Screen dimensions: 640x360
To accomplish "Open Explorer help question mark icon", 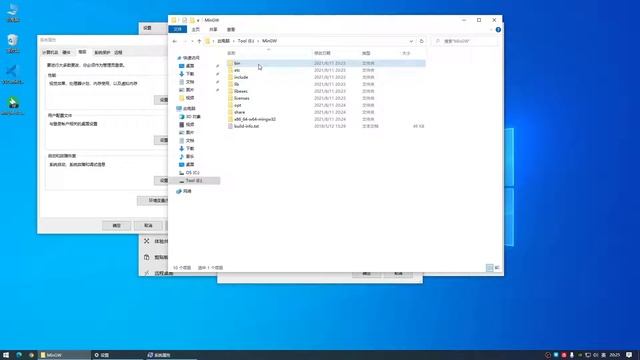I will [498, 30].
